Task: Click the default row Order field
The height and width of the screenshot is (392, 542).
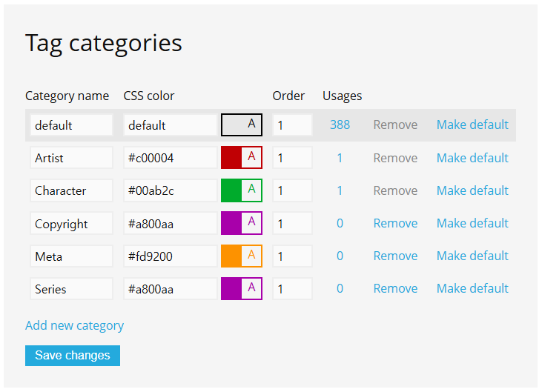Action: click(x=292, y=125)
